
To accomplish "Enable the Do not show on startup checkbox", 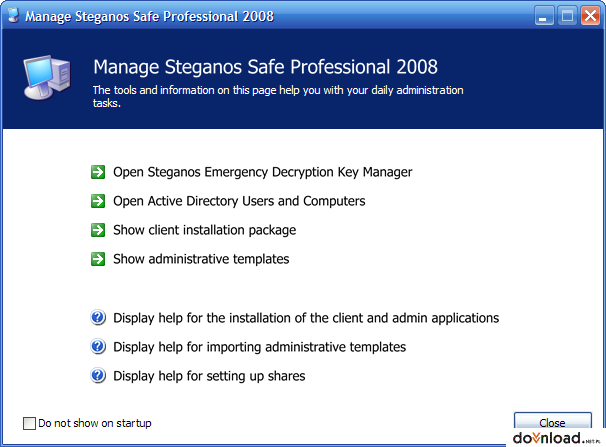I will click(29, 423).
